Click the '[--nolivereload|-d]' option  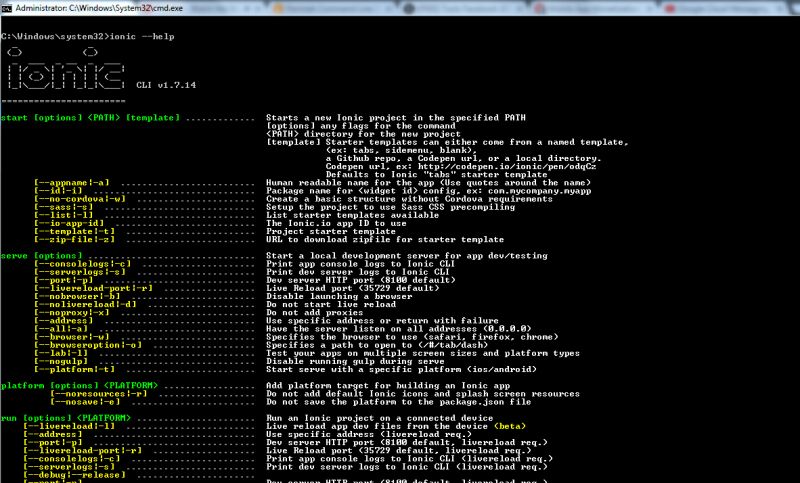85,304
